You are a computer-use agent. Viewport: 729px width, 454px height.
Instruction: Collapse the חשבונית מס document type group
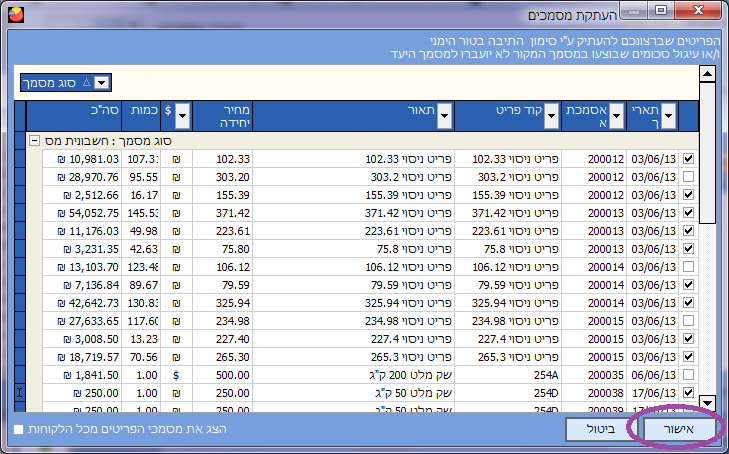click(34, 141)
